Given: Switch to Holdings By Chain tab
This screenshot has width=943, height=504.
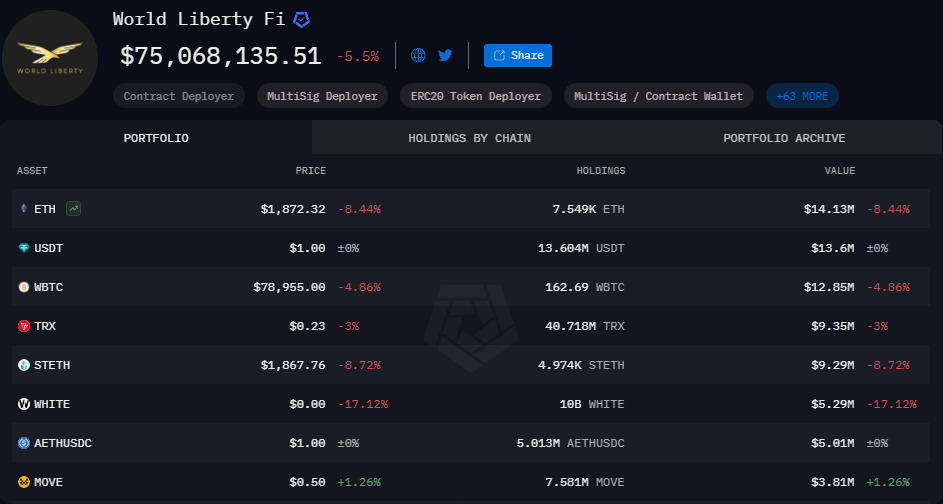Looking at the screenshot, I should click(x=469, y=138).
